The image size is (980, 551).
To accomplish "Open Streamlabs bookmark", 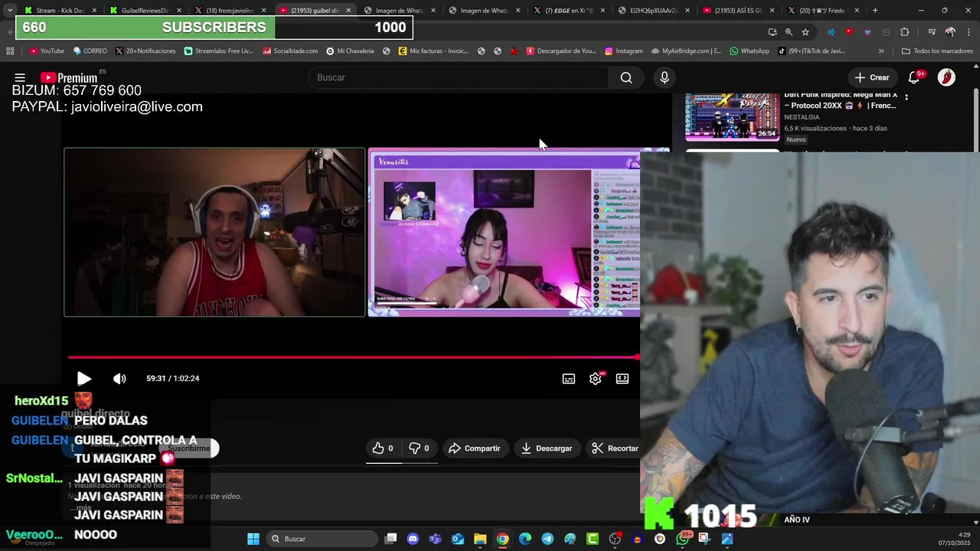I will click(x=219, y=51).
